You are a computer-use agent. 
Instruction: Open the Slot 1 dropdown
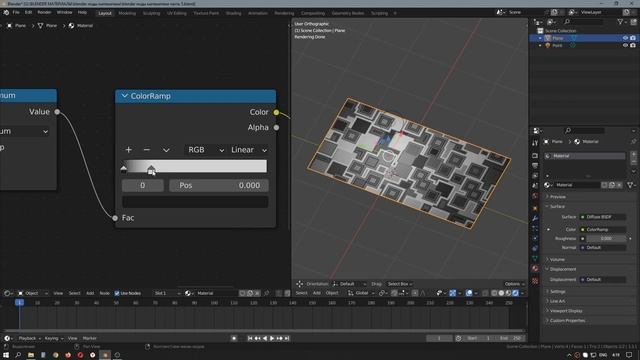point(167,293)
